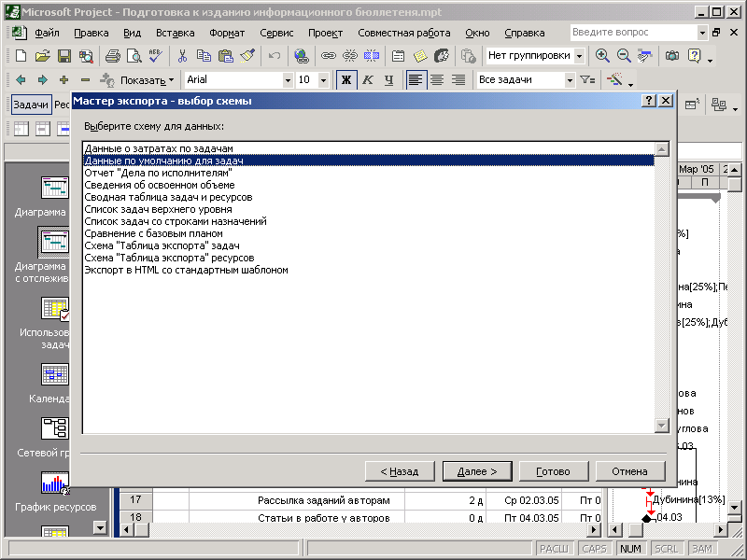Click the Paste clipboard icon
The image size is (747, 560).
click(226, 56)
